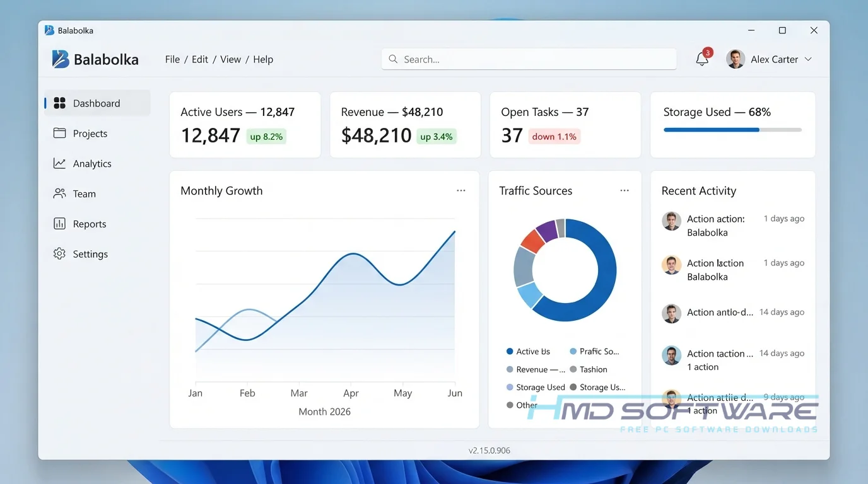Select Settings label in the sidebar
The image size is (868, 484).
click(x=90, y=255)
